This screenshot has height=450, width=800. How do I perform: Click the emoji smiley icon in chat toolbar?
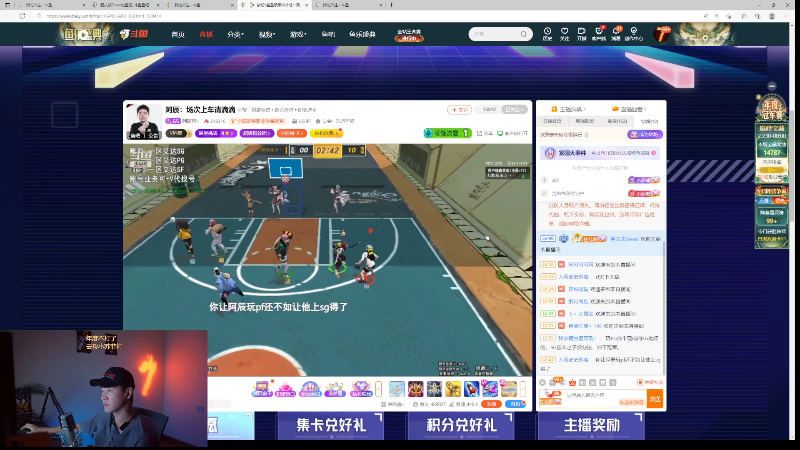click(x=543, y=382)
